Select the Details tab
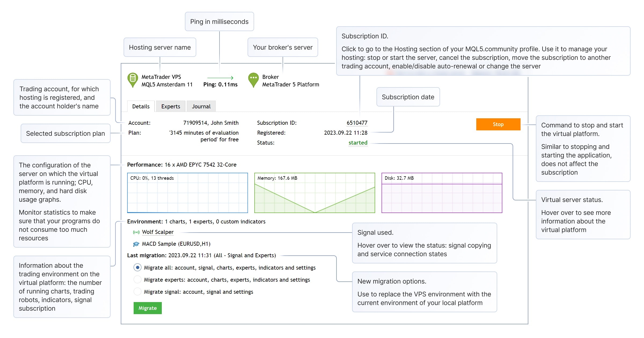 click(x=140, y=106)
